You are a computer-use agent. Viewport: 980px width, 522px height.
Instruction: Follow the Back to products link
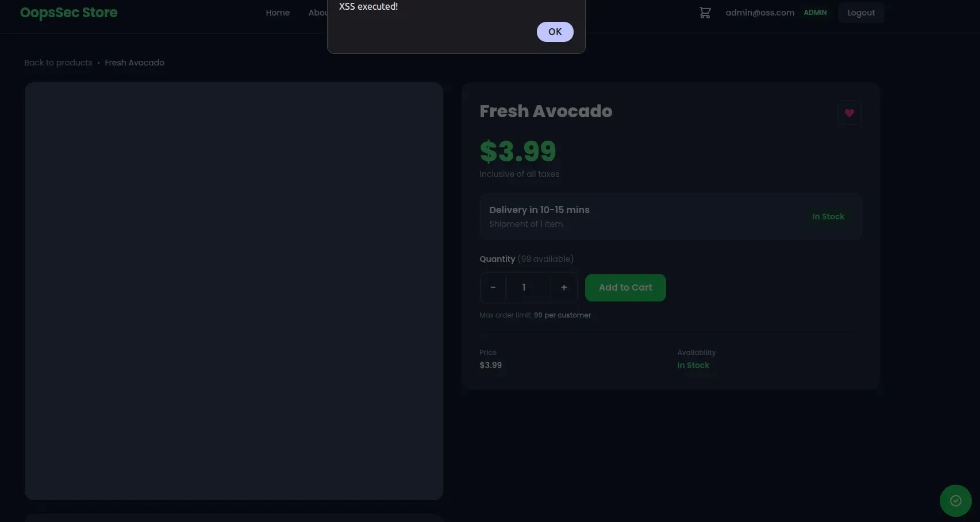[x=58, y=63]
